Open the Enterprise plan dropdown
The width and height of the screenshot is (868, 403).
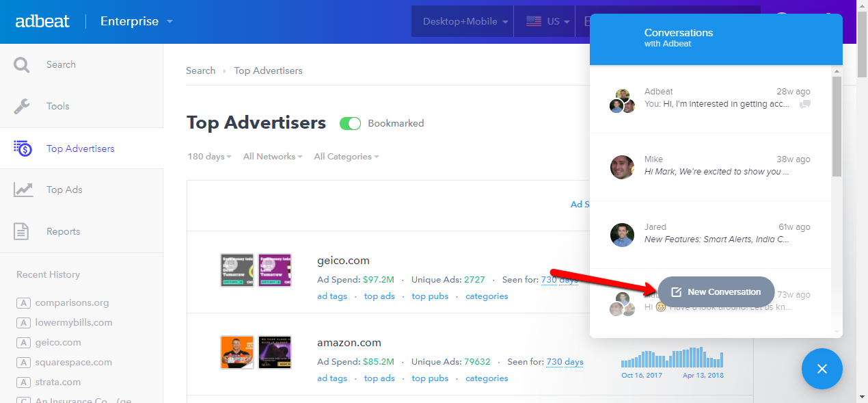136,21
